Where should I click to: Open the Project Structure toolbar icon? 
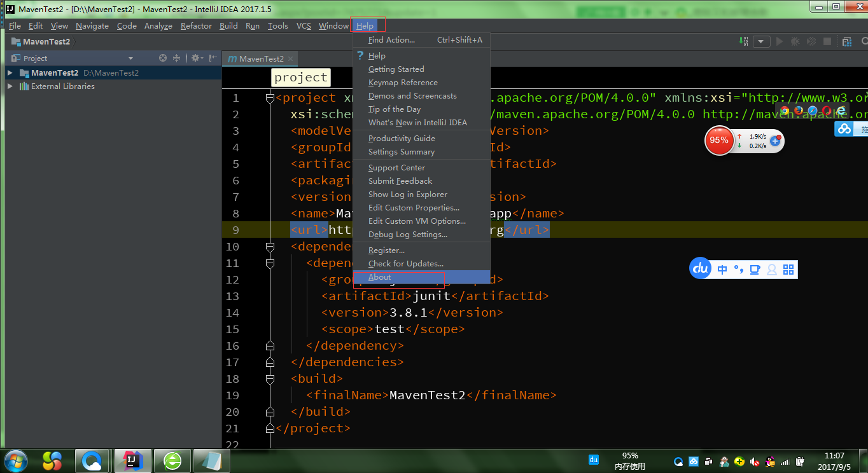[846, 41]
